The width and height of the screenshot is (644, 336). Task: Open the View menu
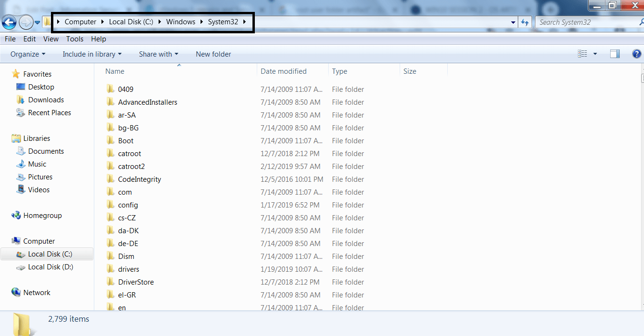coord(50,39)
